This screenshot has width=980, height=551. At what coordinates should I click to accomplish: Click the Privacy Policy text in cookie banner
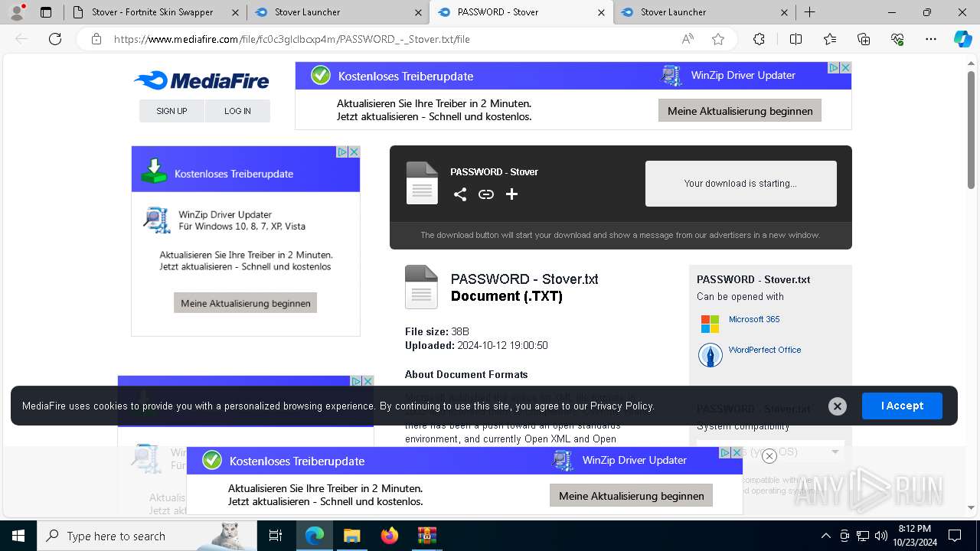[x=622, y=406]
